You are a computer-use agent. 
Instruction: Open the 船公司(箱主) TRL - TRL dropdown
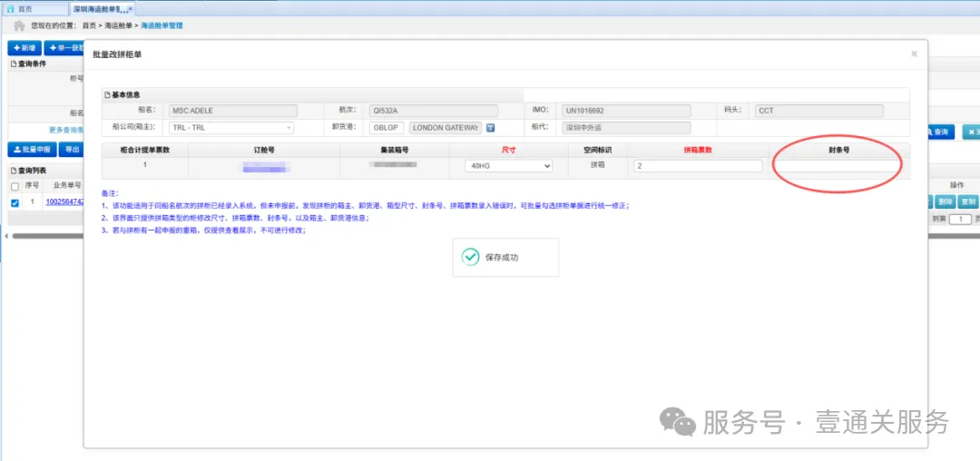pyautogui.click(x=231, y=128)
